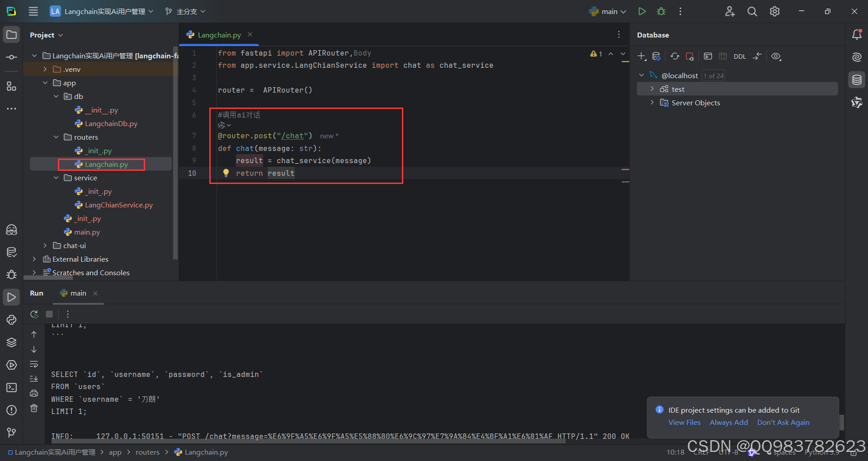
Task: Collapse the service folder
Action: click(x=56, y=178)
